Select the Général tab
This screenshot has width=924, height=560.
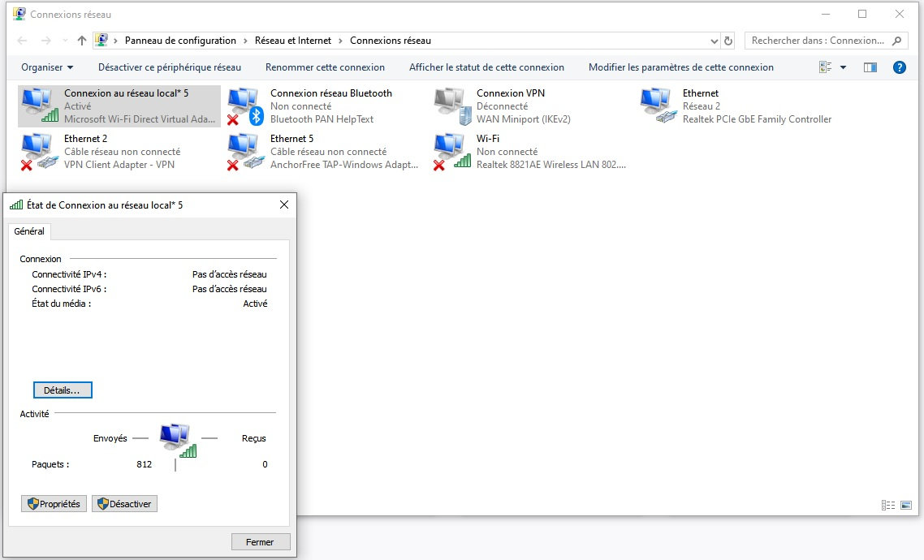29,231
